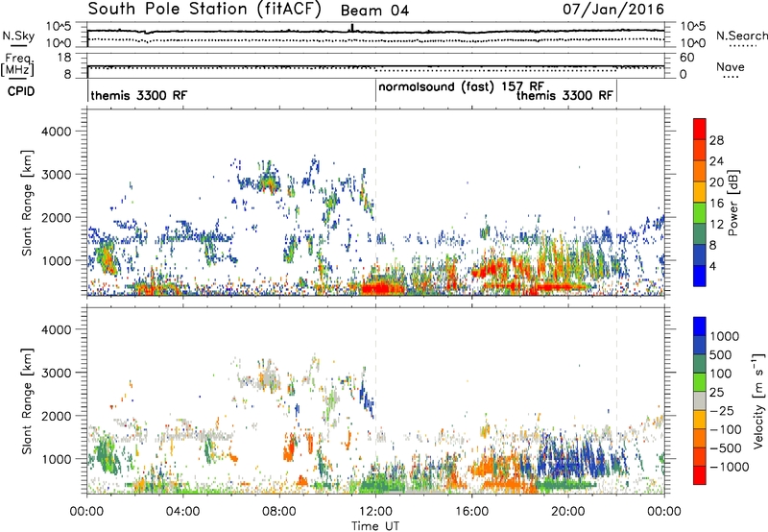The width and height of the screenshot is (768, 532).
Task: Click the 'Slant Range [km]' label of velocity plot
Action: coord(27,400)
